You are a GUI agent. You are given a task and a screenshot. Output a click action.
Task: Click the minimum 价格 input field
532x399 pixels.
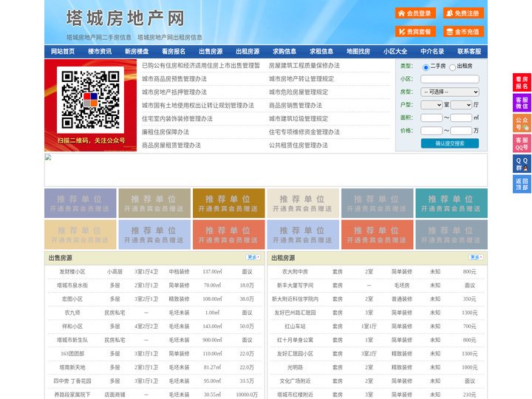432,131
